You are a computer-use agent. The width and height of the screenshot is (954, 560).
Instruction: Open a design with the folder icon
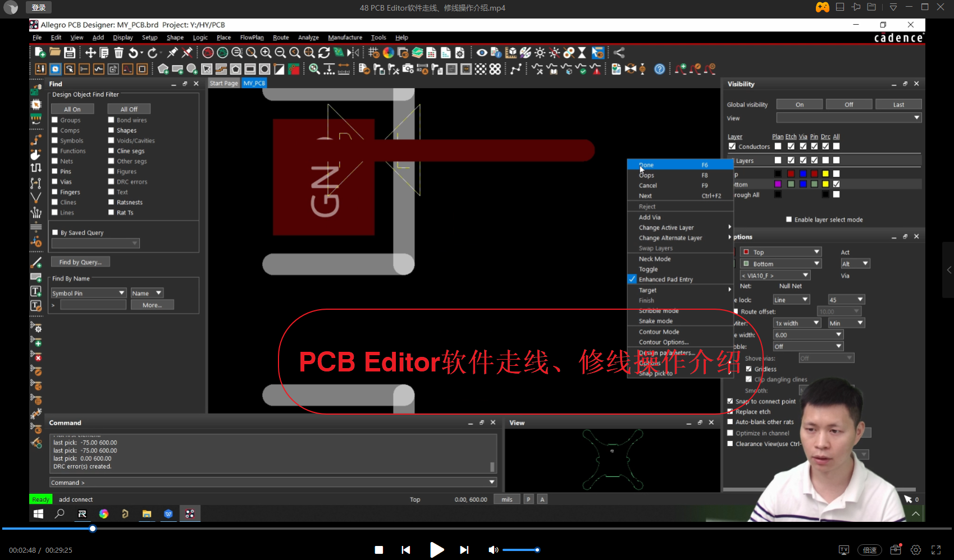54,52
